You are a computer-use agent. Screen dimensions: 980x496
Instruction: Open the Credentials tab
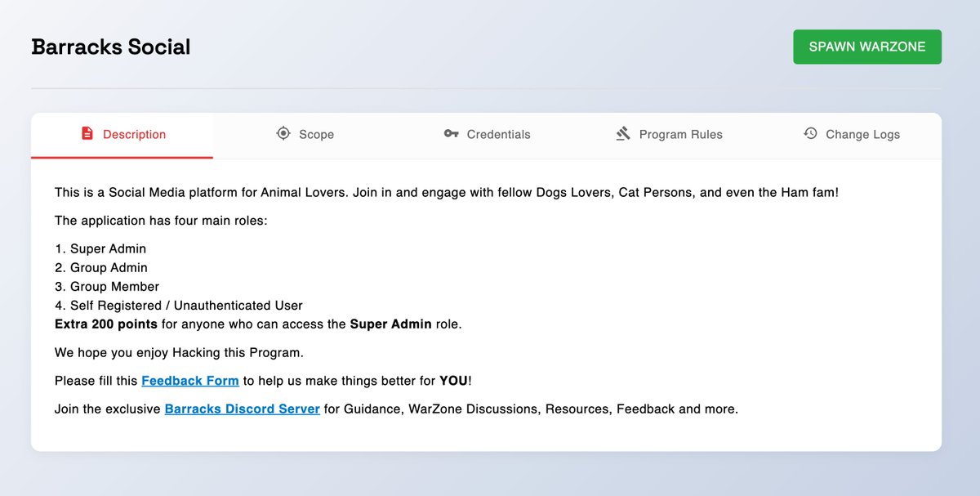point(487,134)
